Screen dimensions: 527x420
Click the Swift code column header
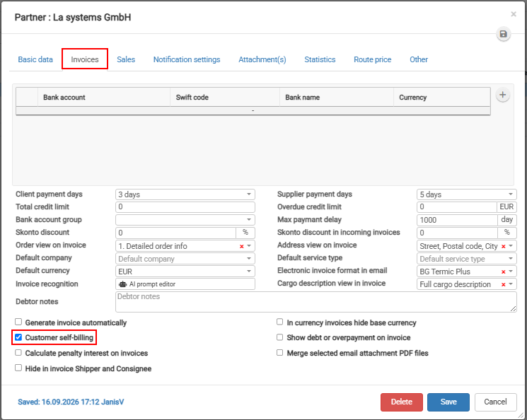(225, 98)
